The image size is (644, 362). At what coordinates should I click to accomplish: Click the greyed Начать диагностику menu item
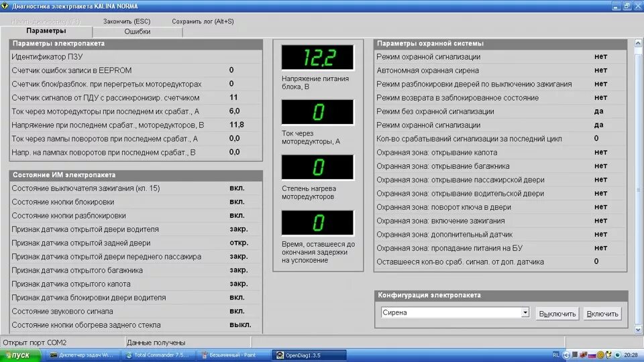click(x=46, y=21)
